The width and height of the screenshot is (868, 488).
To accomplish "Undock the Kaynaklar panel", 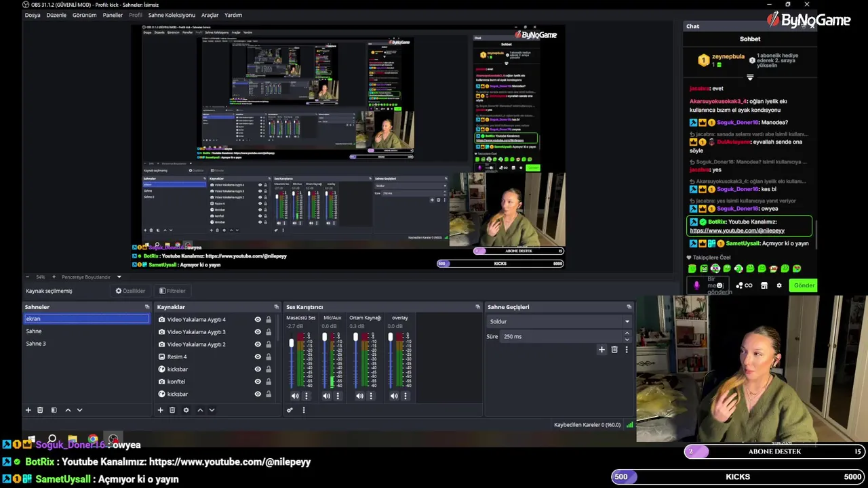I will coord(276,307).
